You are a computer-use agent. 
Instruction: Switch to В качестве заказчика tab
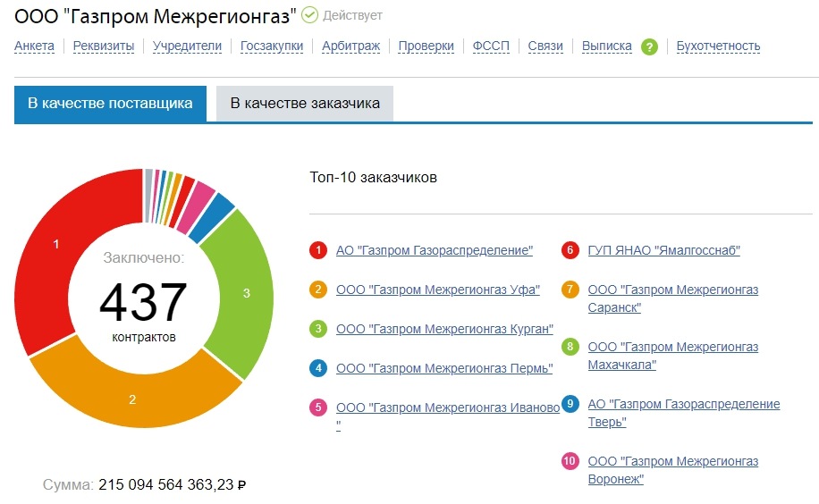point(305,104)
